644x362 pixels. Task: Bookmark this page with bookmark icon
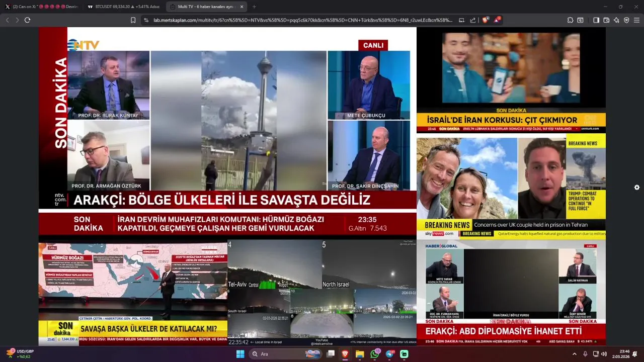(133, 20)
